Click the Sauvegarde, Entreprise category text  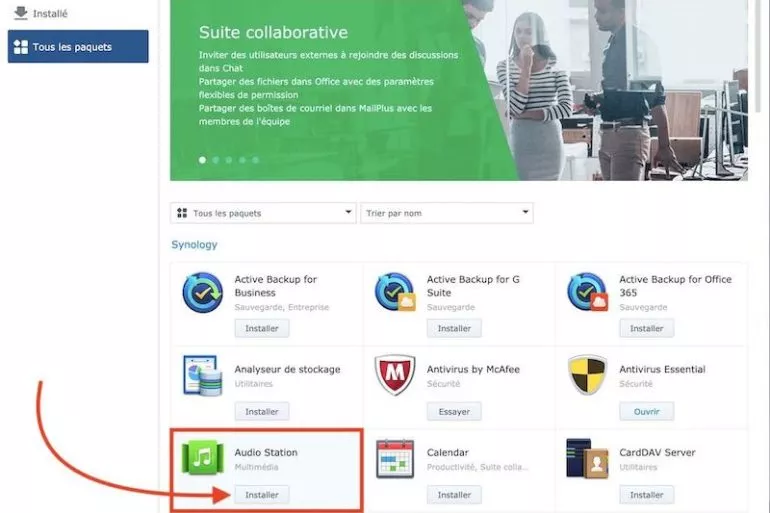tap(281, 307)
